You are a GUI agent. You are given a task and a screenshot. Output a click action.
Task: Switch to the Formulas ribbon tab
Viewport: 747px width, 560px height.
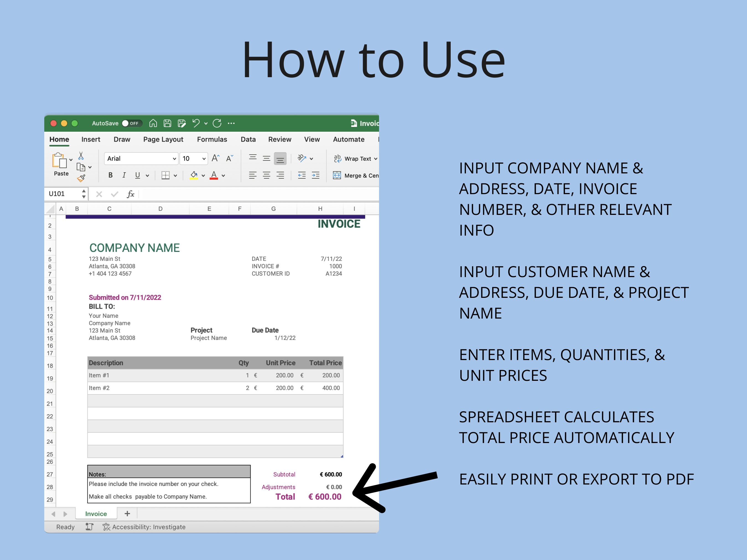tap(212, 139)
